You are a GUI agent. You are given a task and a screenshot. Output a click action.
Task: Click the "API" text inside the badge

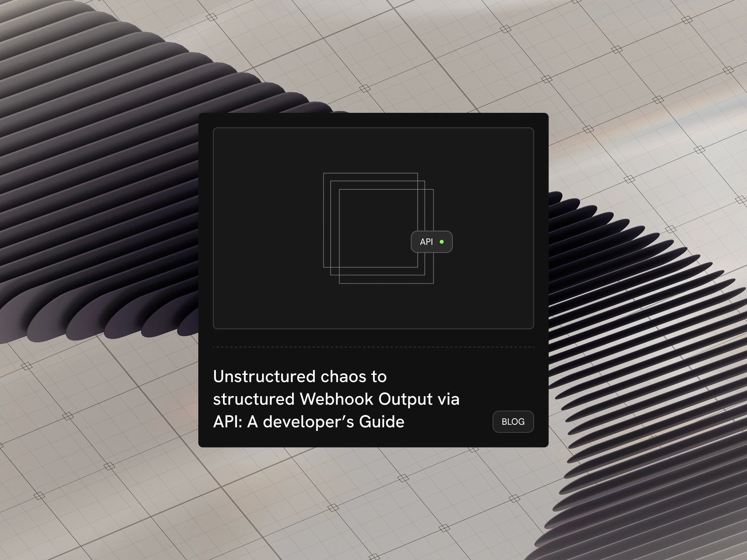point(426,242)
